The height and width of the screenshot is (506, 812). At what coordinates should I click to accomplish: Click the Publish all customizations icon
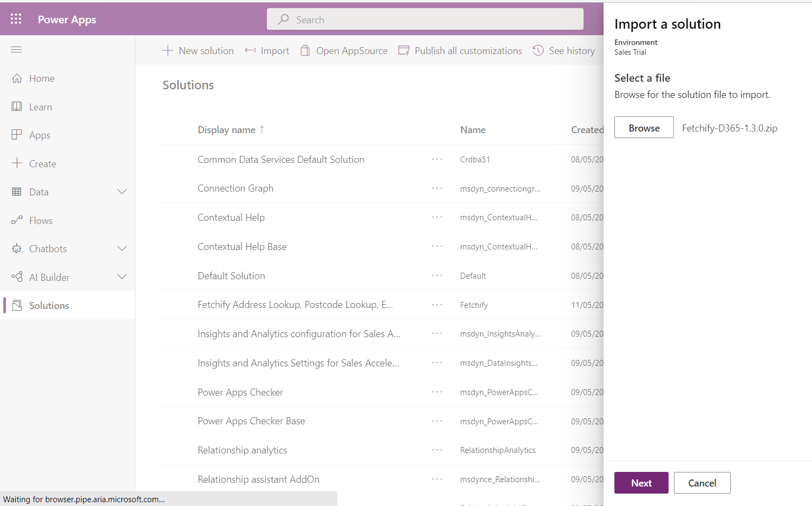coord(404,50)
